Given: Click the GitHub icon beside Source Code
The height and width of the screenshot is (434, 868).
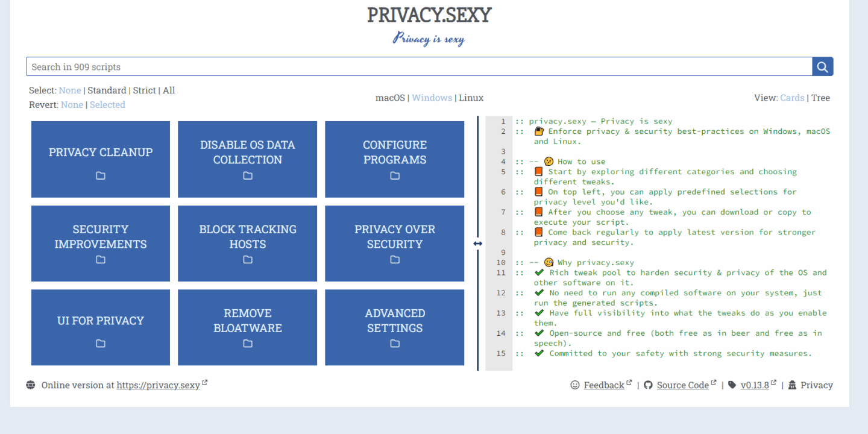Looking at the screenshot, I should click(x=648, y=385).
